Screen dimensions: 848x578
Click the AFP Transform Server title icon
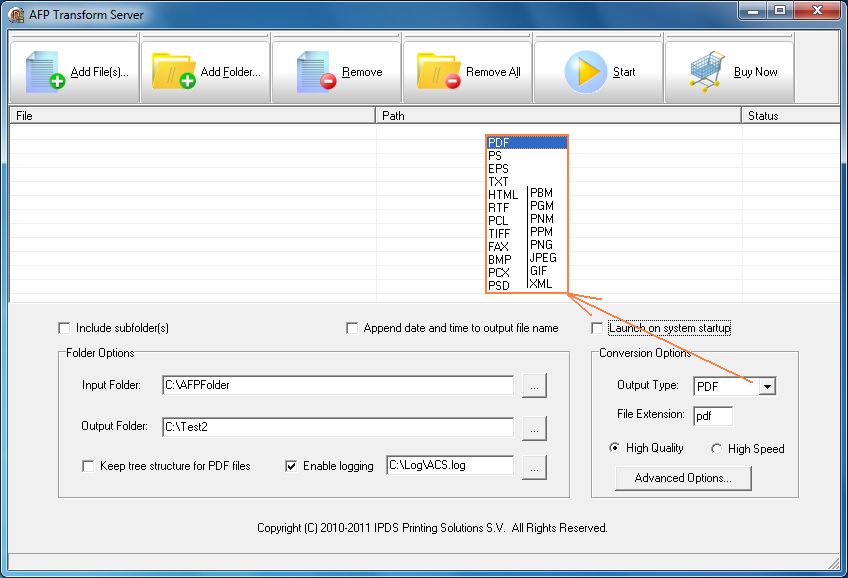tap(16, 15)
